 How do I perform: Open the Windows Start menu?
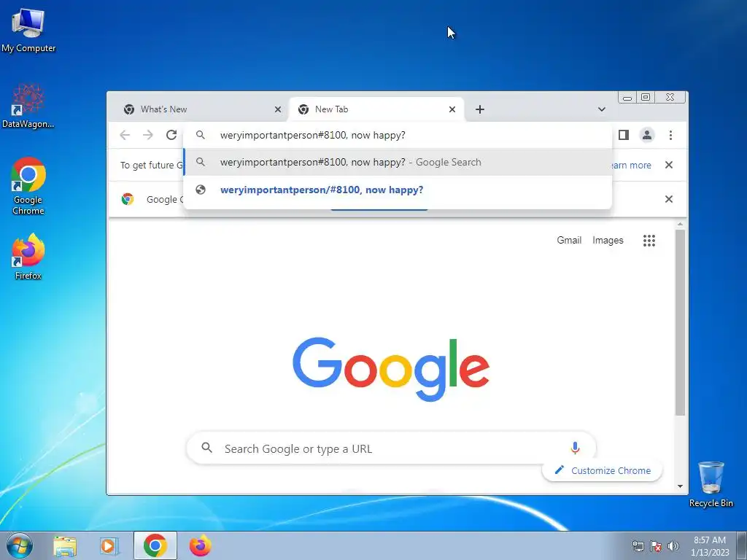pyautogui.click(x=19, y=545)
